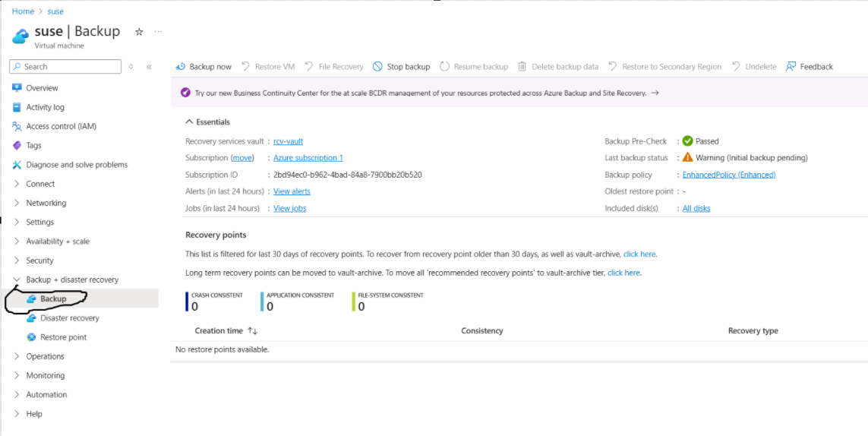Screen dimensions: 868x436
Task: Click the Tags purple icon
Action: [x=17, y=146]
